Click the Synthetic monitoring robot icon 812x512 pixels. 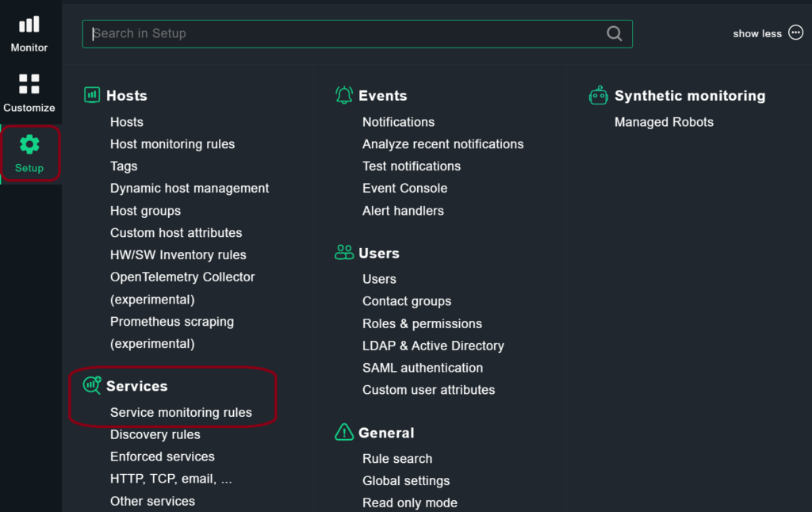click(599, 94)
